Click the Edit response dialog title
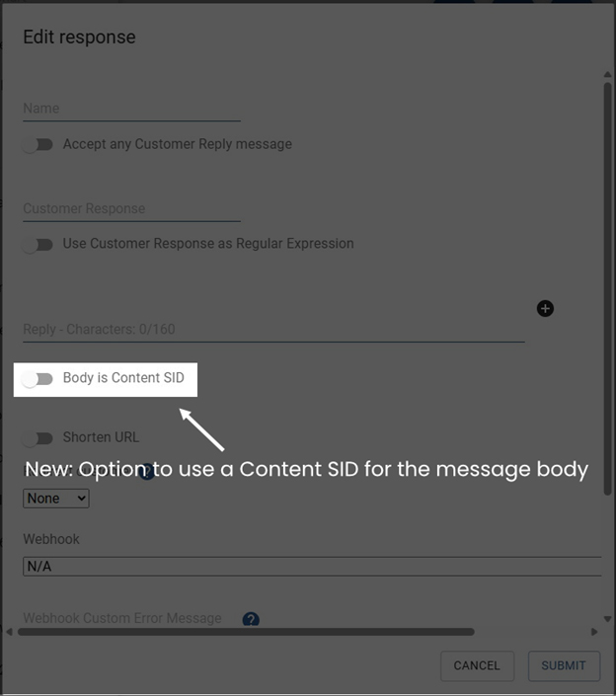 click(x=79, y=37)
